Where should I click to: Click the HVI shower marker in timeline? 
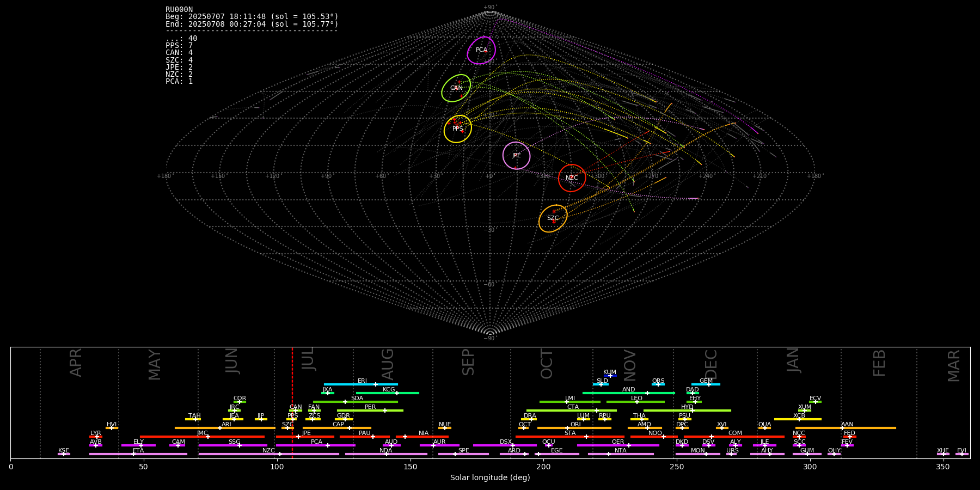pyautogui.click(x=112, y=428)
